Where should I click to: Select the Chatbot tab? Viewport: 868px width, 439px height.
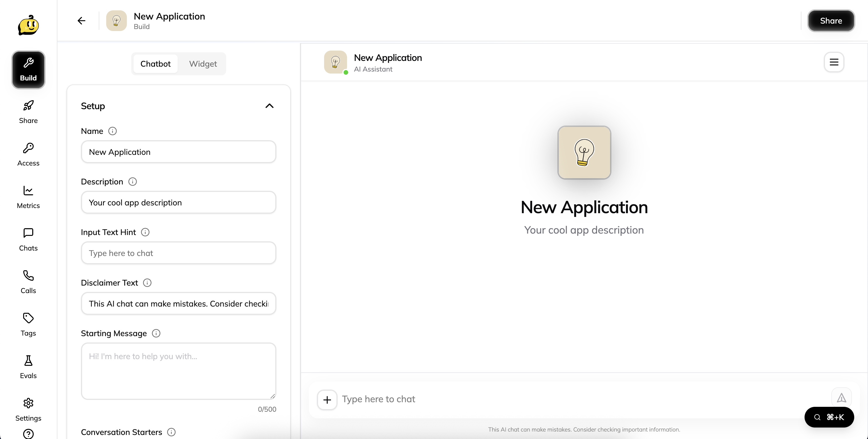(155, 64)
